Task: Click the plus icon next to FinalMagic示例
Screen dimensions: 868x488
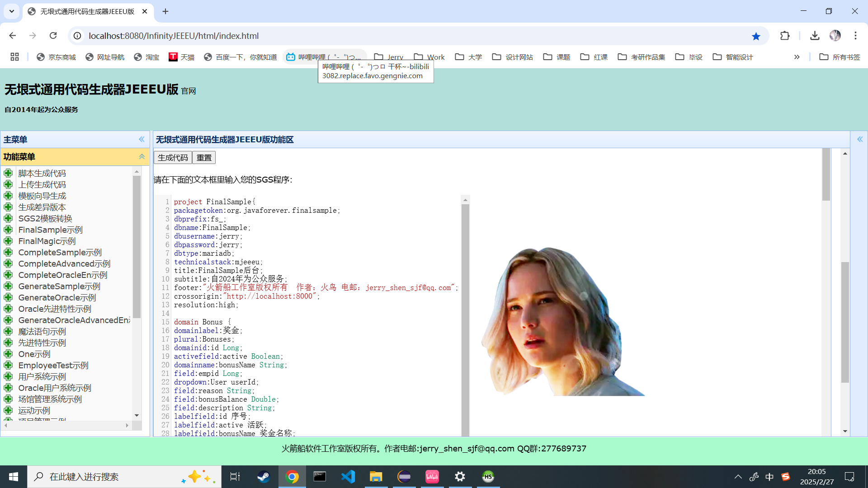Action: (x=8, y=241)
